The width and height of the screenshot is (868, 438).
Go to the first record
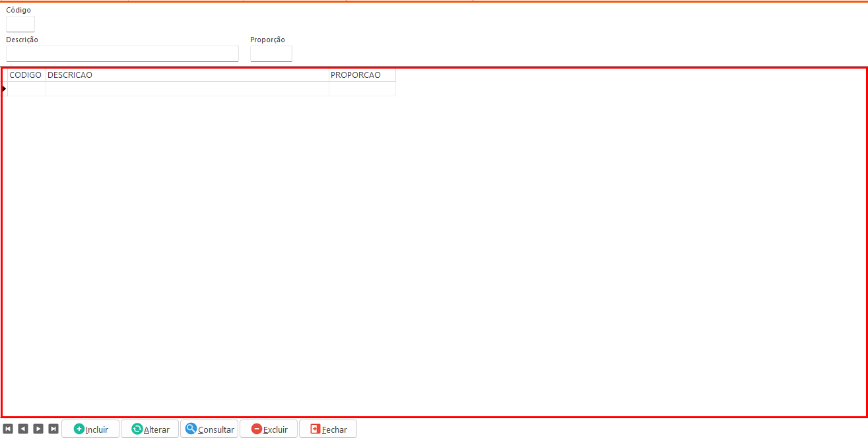point(8,429)
